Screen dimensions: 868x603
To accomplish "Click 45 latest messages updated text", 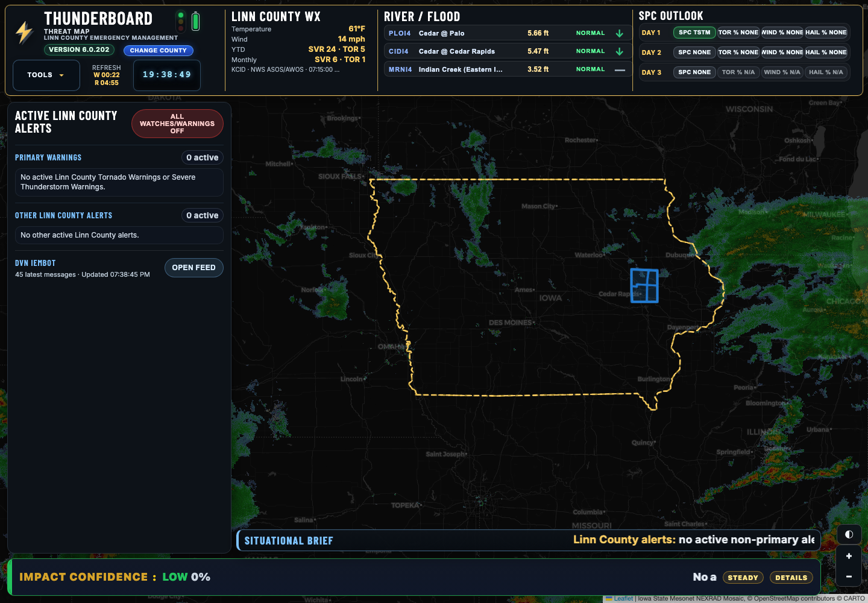I will [83, 274].
